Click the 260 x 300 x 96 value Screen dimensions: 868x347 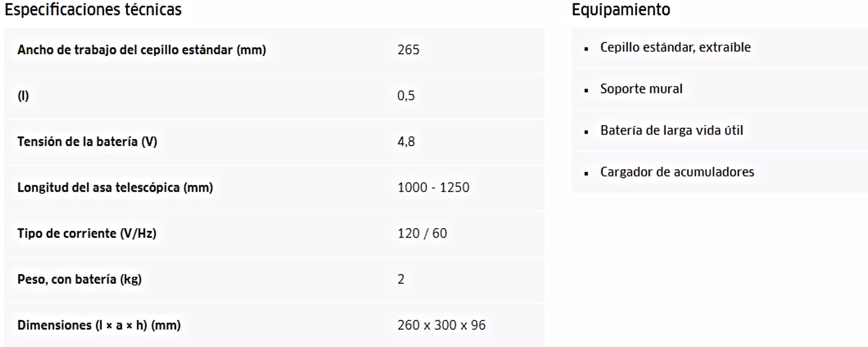(441, 325)
